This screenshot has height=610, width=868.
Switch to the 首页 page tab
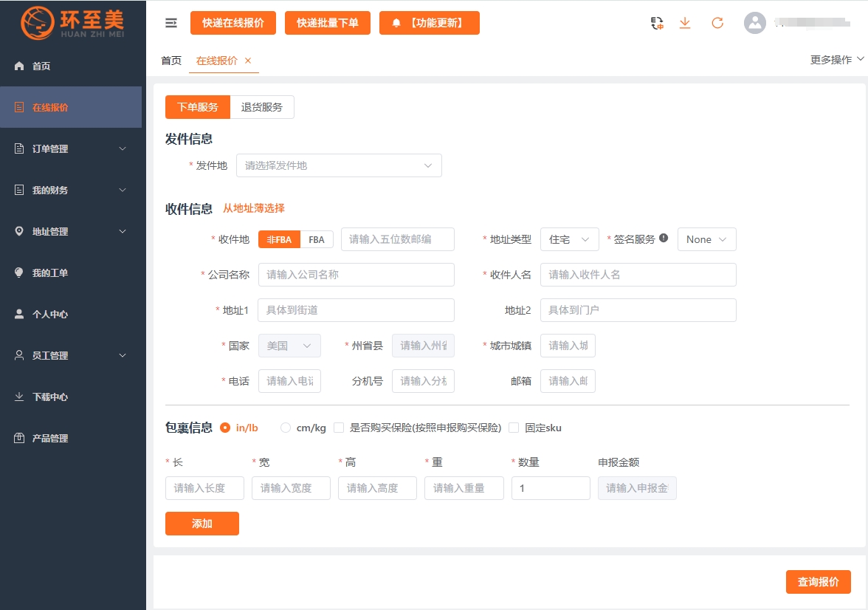pos(171,61)
